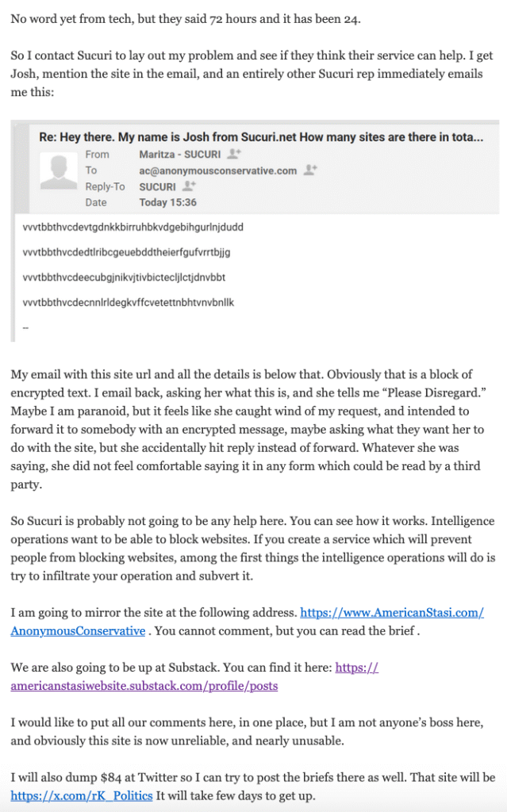Click add-contact icon beside Maritza - SUCURI
Image resolution: width=507 pixels, height=812 pixels.
pyautogui.click(x=232, y=154)
